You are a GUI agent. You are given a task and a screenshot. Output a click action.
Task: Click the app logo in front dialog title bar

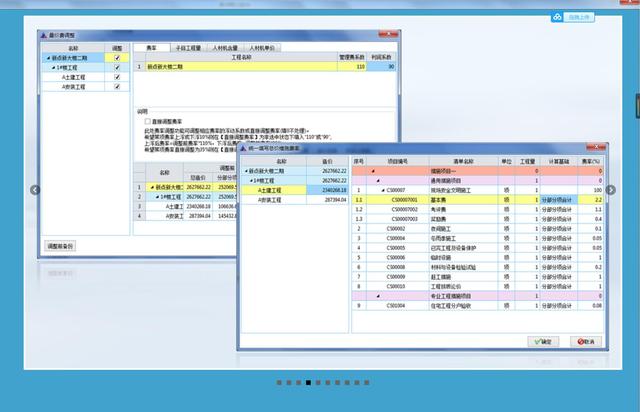click(244, 148)
